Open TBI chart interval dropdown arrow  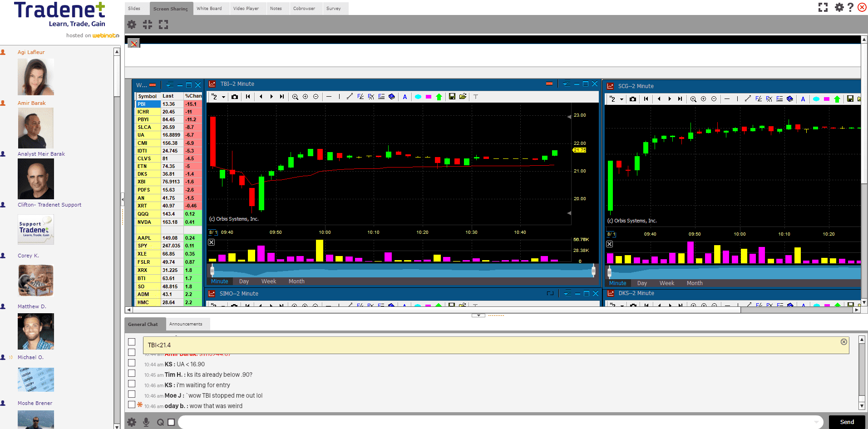pyautogui.click(x=223, y=97)
